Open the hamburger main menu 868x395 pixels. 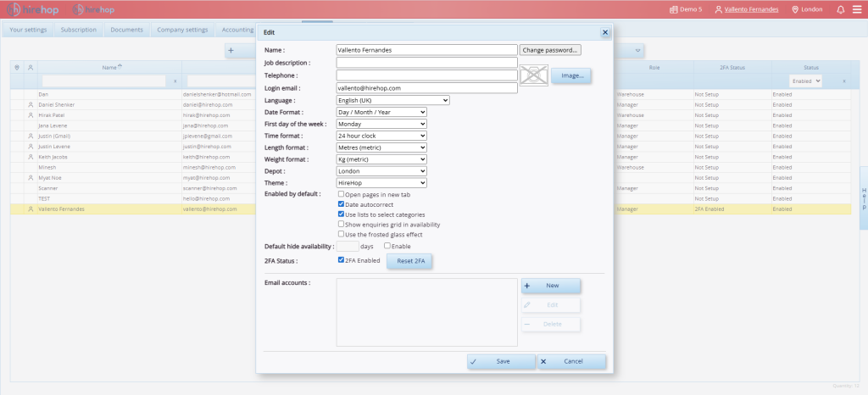click(857, 9)
